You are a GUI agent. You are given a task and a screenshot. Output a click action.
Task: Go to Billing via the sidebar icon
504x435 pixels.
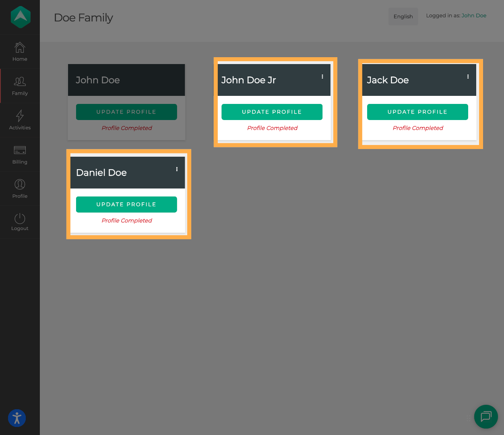[20, 154]
